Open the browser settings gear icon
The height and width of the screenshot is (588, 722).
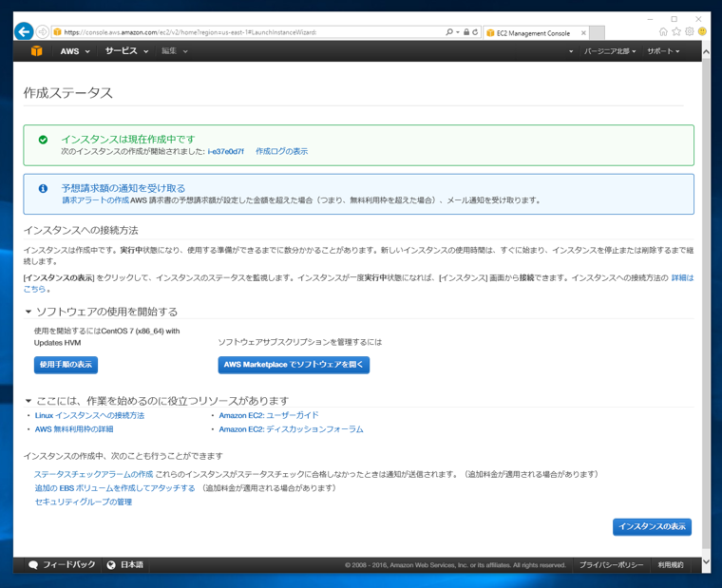coord(690,31)
